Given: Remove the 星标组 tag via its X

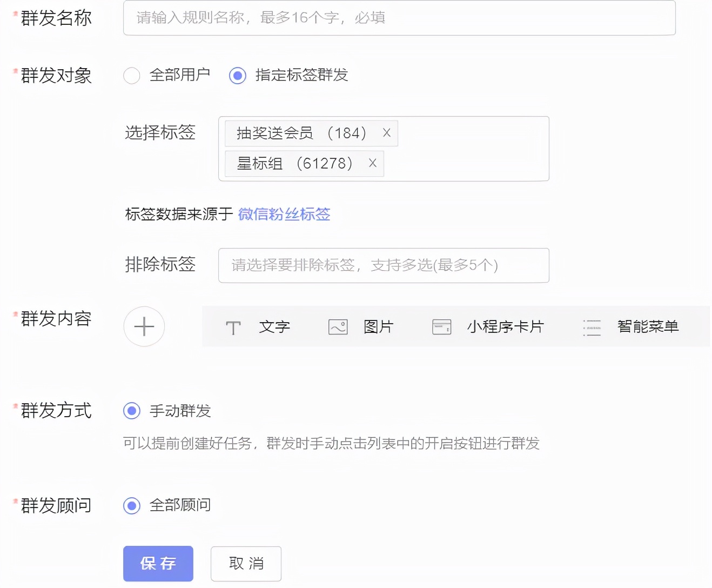Looking at the screenshot, I should [372, 163].
